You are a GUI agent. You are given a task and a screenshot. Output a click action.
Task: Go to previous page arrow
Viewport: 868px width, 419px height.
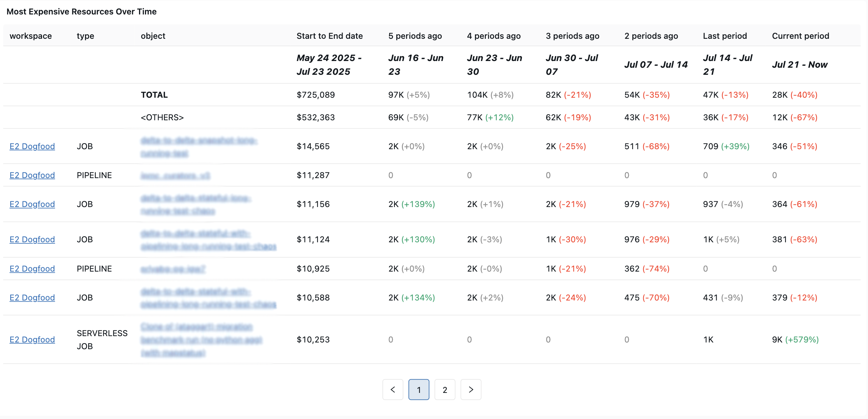coord(393,390)
